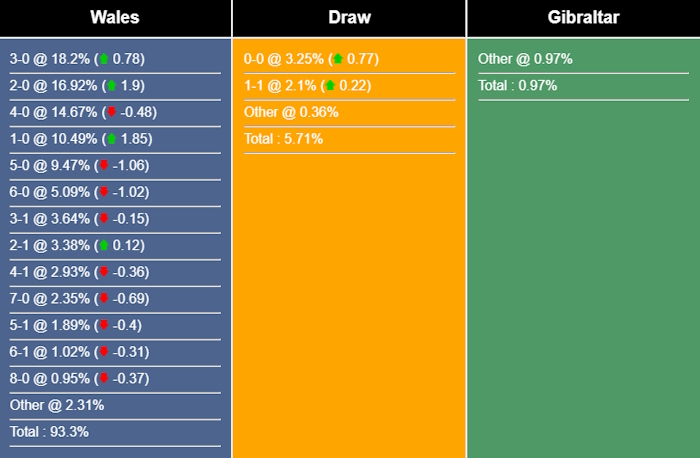The height and width of the screenshot is (458, 700).
Task: Click the green up arrow beside 3-0 score
Action: (102, 59)
